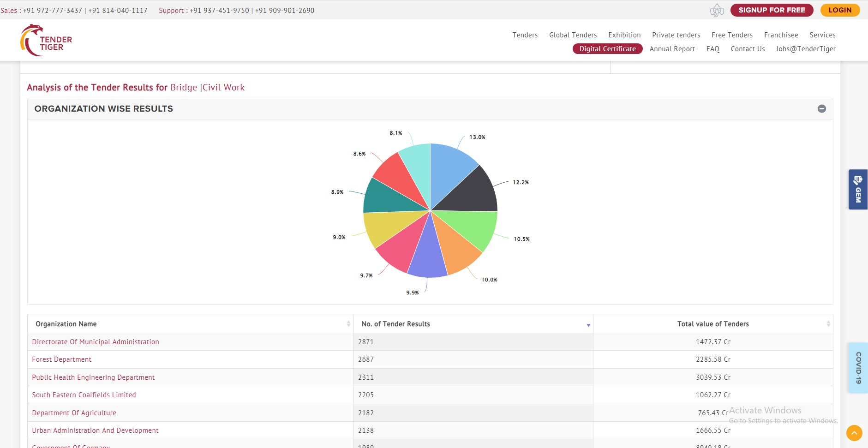Sort the Organization Name column

347,324
